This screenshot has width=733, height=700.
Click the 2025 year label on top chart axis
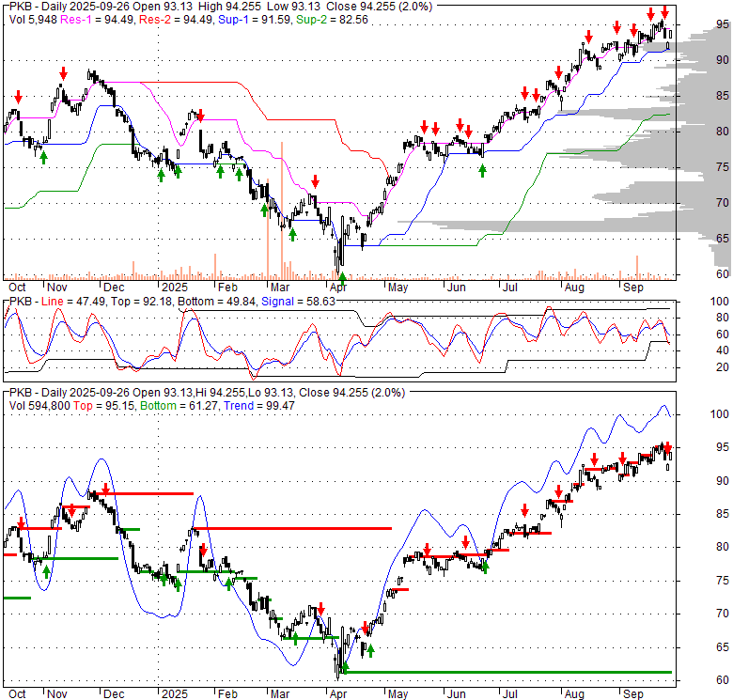[x=175, y=288]
